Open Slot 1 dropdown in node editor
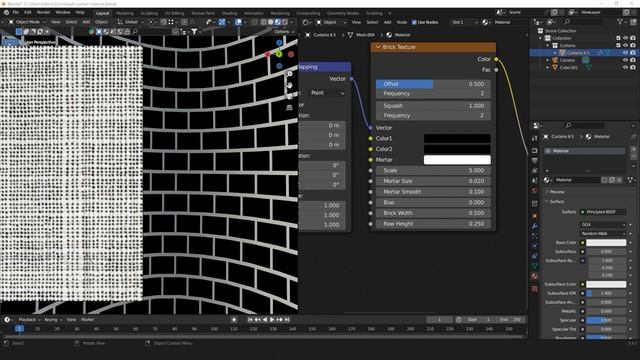Image resolution: width=640 pixels, height=360 pixels. [x=464, y=22]
